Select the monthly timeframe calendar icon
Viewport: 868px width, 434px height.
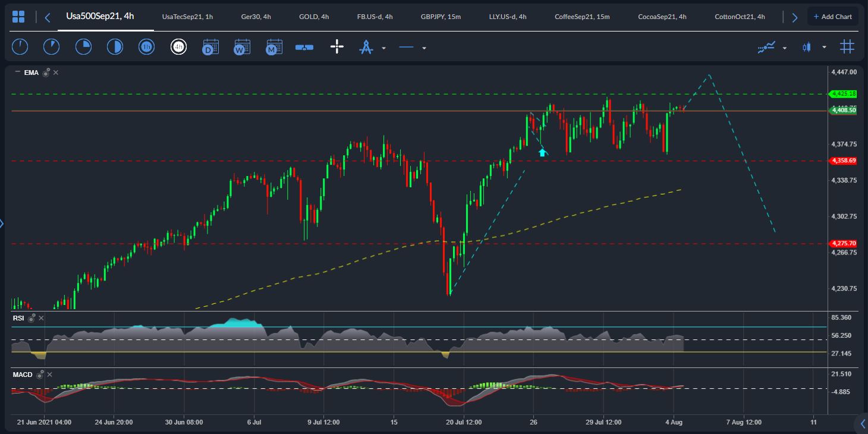[x=274, y=47]
